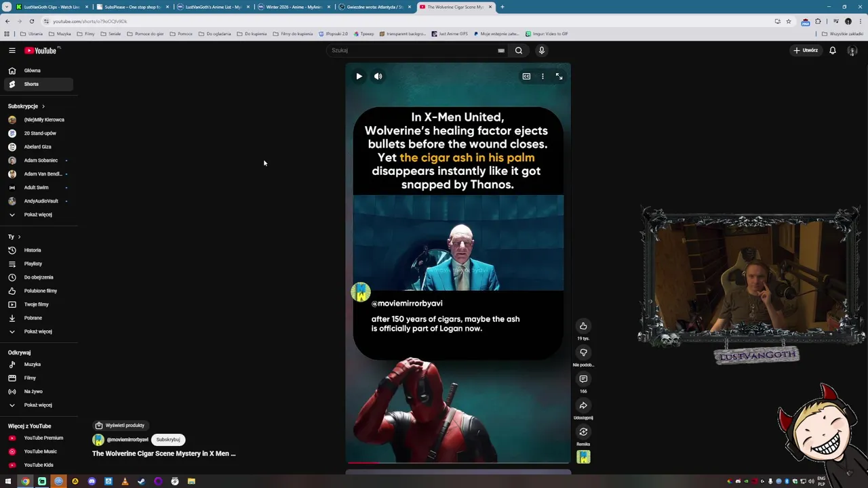Switch to SubsPlease browser tab
The width and height of the screenshot is (868, 488).
click(x=132, y=7)
